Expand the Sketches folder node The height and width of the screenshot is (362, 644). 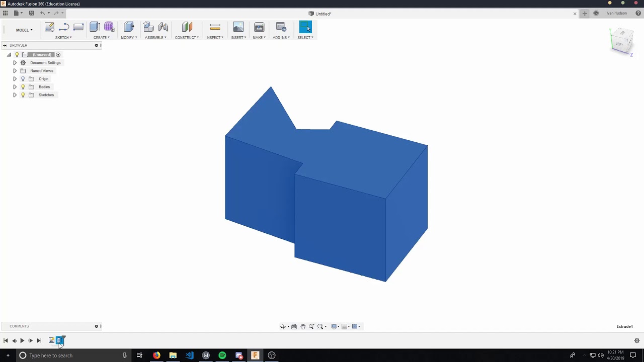(x=15, y=95)
